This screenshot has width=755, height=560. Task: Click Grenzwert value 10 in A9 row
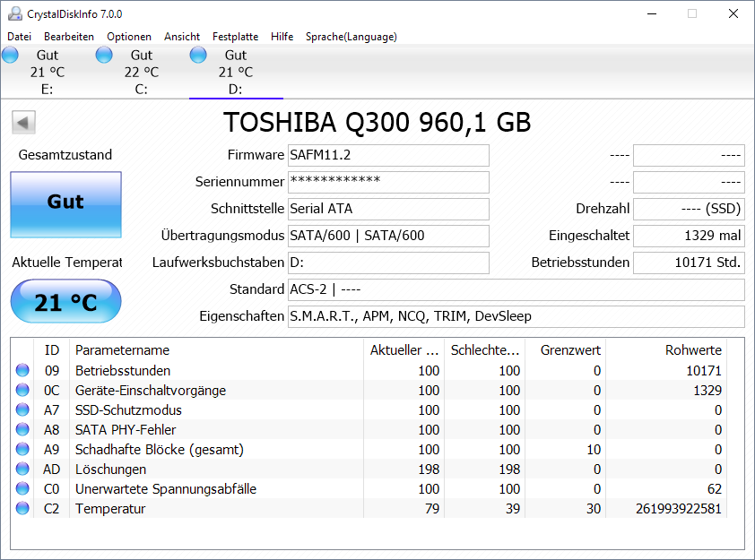(594, 450)
